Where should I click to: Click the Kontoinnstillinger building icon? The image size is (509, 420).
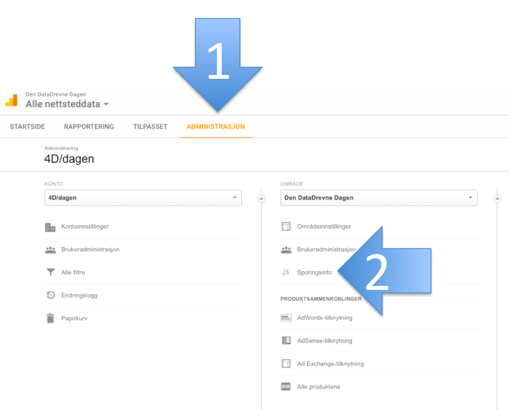pyautogui.click(x=50, y=227)
